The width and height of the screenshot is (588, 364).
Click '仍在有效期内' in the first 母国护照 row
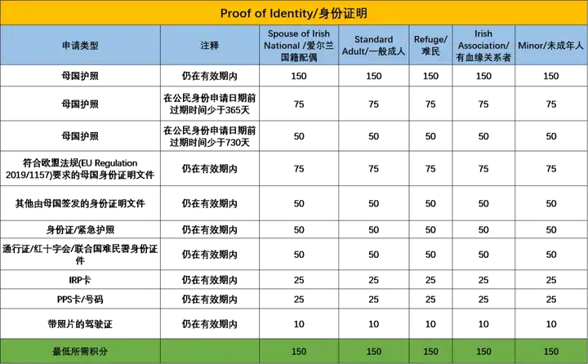(x=210, y=76)
